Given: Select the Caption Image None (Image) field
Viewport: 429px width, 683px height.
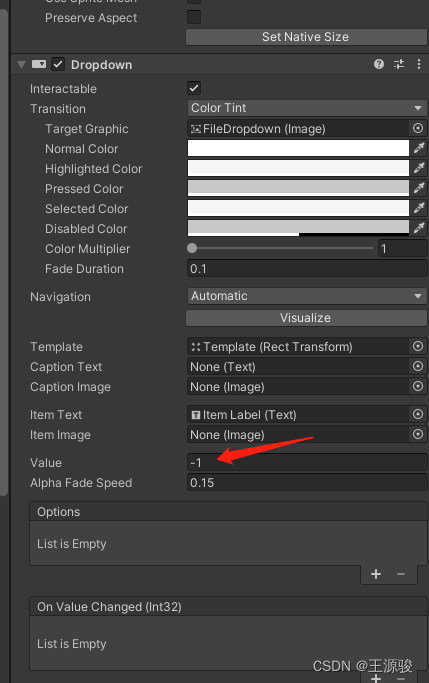Looking at the screenshot, I should 298,387.
